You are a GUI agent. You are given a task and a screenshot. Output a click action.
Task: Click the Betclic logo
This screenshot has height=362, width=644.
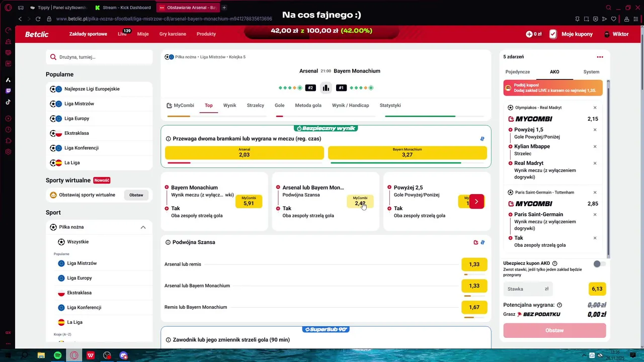tap(37, 34)
